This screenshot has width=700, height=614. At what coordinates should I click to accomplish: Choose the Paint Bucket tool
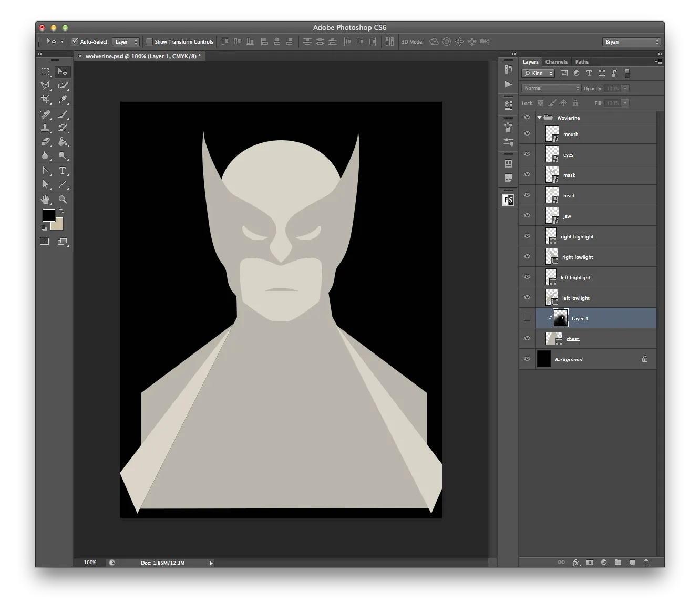(x=63, y=142)
